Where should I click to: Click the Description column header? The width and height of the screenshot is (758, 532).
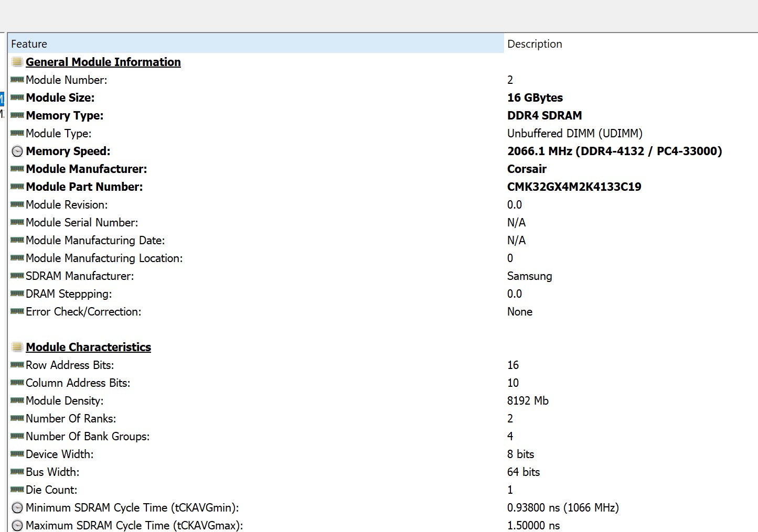coord(535,44)
